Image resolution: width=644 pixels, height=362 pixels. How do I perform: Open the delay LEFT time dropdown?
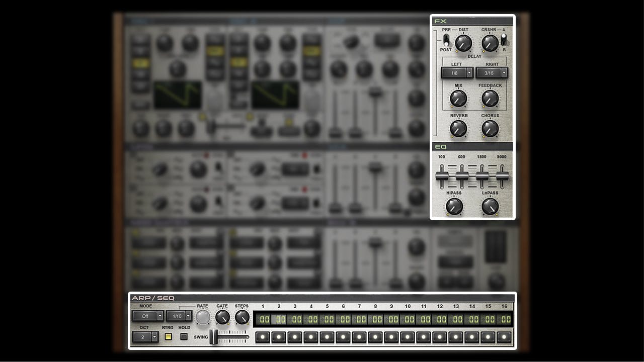pos(457,73)
